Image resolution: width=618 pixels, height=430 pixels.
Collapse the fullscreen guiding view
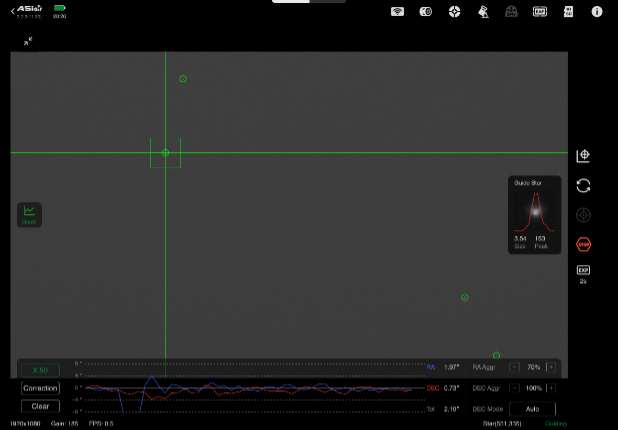[x=28, y=41]
